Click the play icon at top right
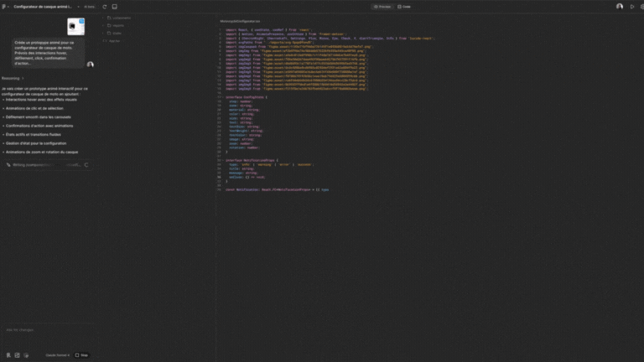Screen dimensions: 644x362 pos(631,6)
